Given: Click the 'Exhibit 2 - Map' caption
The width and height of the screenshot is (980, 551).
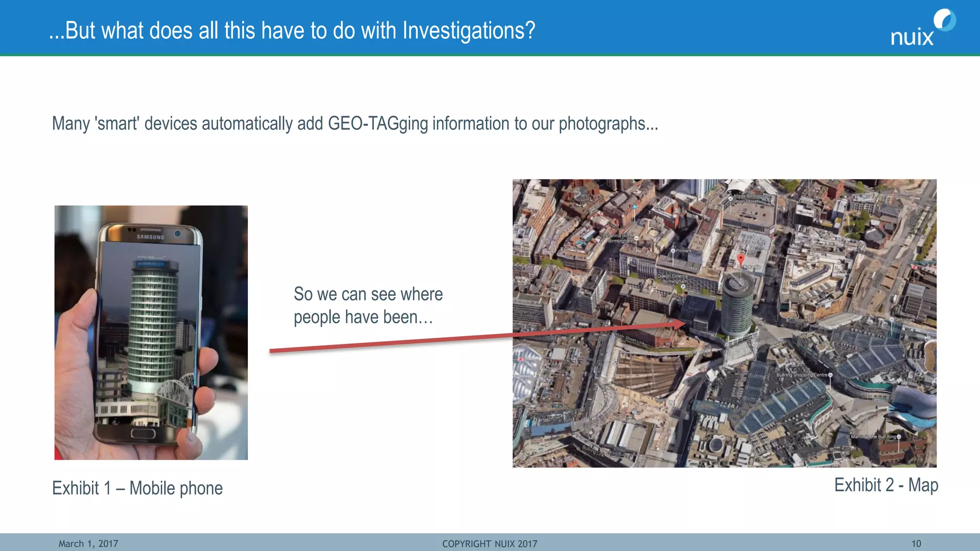Looking at the screenshot, I should pyautogui.click(x=886, y=485).
